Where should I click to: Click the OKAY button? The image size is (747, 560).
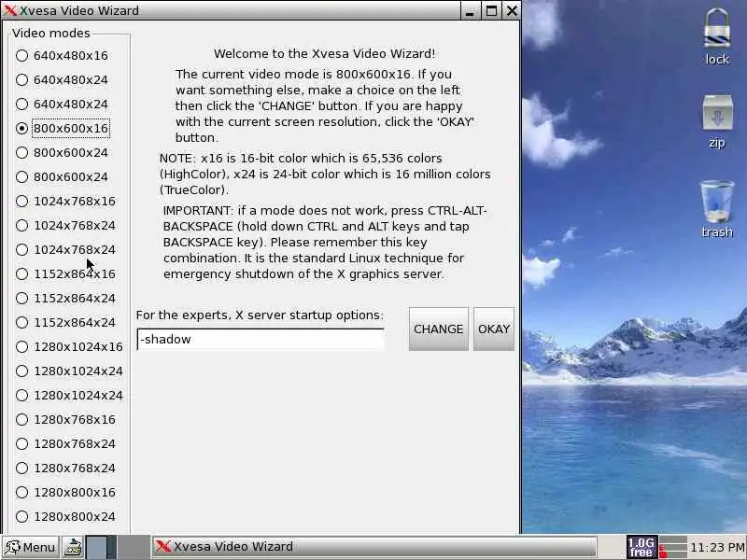point(494,329)
